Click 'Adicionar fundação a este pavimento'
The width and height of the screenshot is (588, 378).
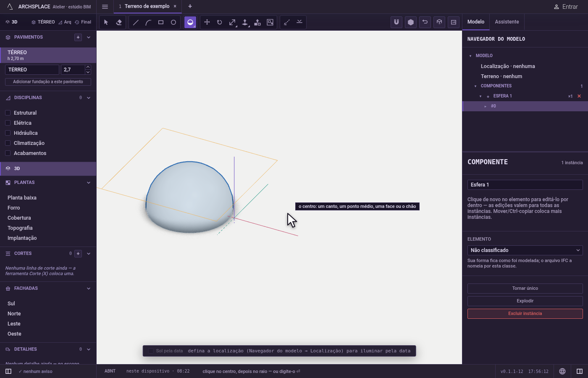[48, 82]
